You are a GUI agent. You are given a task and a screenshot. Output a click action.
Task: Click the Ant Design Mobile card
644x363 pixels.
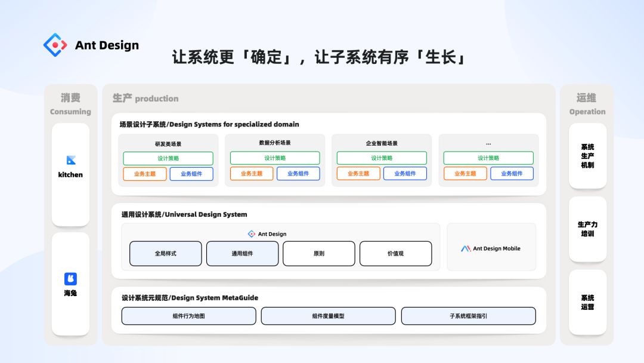pos(491,247)
